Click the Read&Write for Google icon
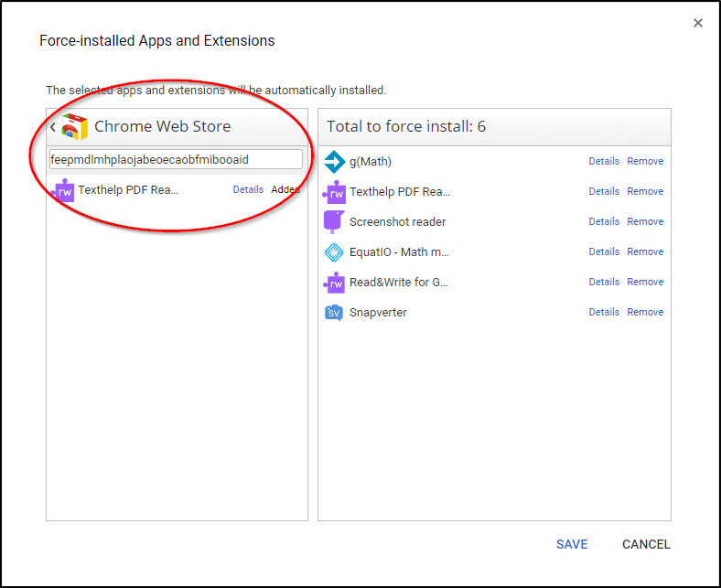Screen dimensions: 721x588 pyautogui.click(x=334, y=283)
